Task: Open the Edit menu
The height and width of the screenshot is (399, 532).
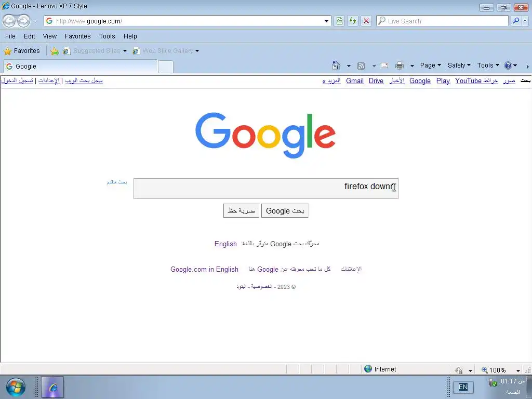Action: point(29,36)
